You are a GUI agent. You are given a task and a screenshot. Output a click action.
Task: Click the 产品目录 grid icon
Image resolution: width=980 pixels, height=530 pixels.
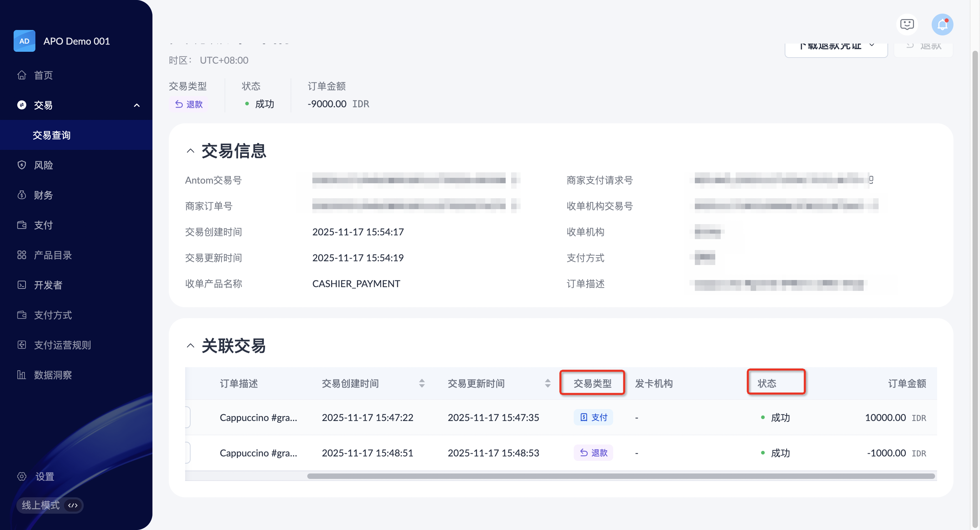point(22,255)
